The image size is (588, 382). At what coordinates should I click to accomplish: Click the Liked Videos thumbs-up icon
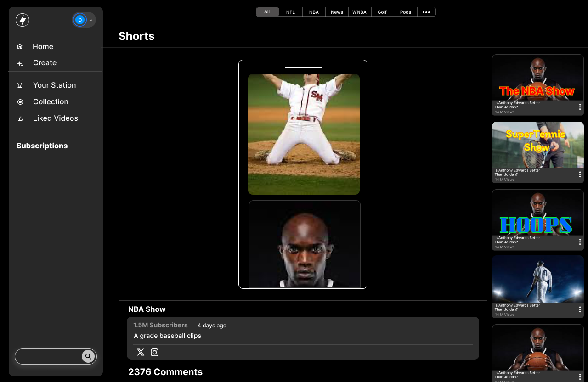tap(20, 118)
